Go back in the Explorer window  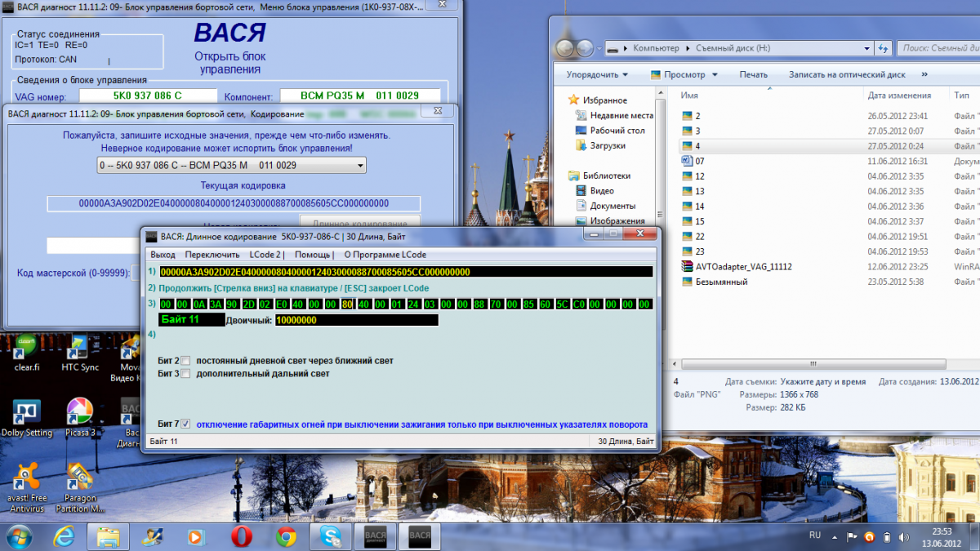point(566,48)
